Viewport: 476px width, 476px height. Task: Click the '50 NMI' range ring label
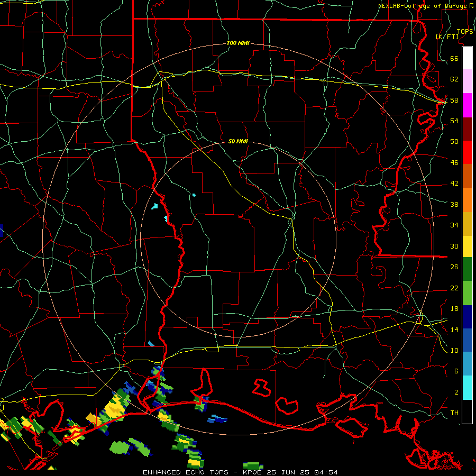coord(238,141)
